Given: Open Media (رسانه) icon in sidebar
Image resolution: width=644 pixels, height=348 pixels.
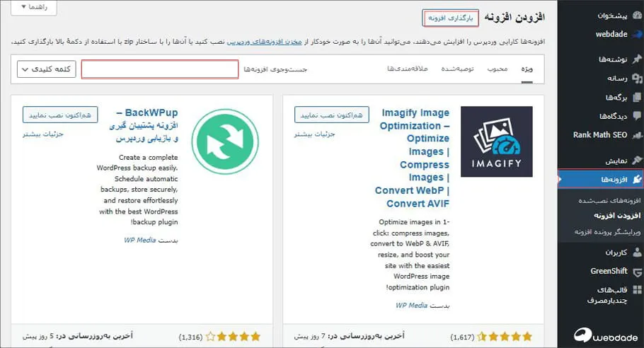Looking at the screenshot, I should point(637,78).
